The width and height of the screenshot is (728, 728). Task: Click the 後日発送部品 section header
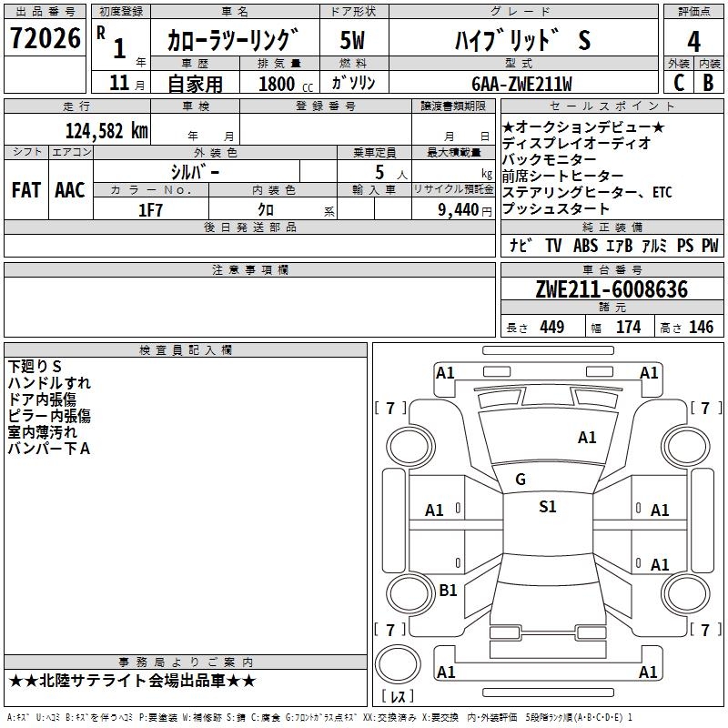tap(249, 227)
